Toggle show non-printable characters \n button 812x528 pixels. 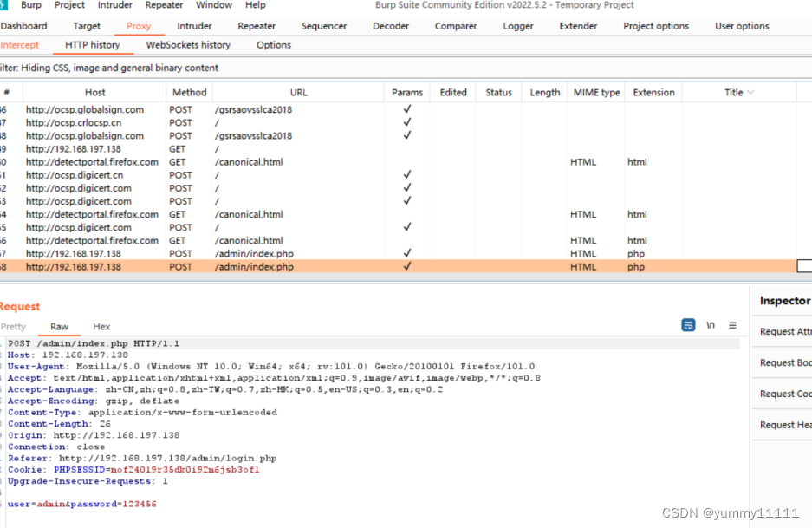click(711, 325)
